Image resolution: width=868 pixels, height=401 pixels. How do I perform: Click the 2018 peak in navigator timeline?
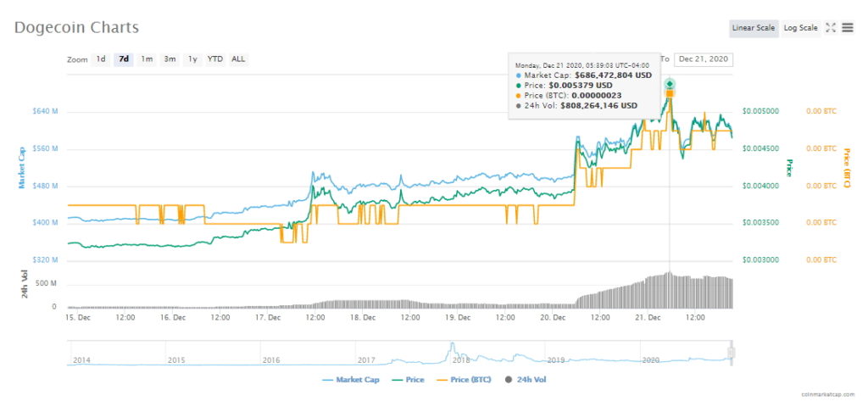453,348
